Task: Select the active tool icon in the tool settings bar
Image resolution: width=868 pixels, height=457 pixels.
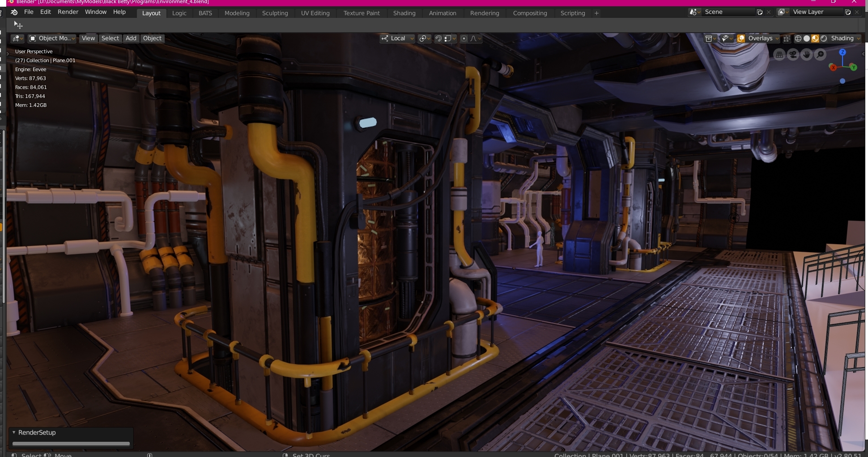Action: (x=18, y=25)
